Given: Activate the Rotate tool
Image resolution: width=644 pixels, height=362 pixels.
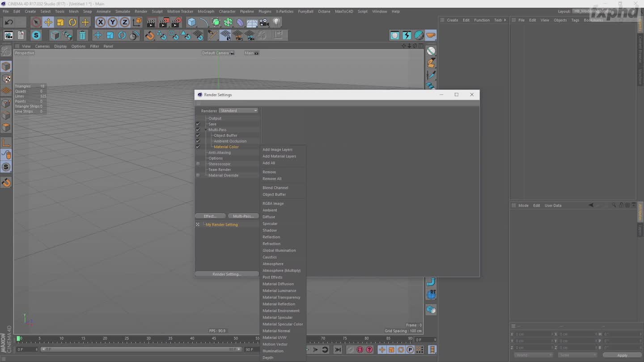Looking at the screenshot, I should (72, 22).
